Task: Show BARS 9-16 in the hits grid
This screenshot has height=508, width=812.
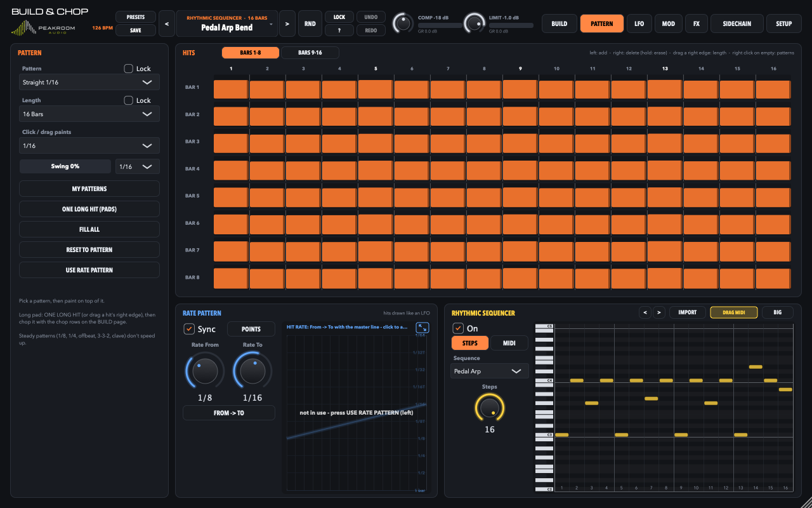Action: click(x=310, y=53)
